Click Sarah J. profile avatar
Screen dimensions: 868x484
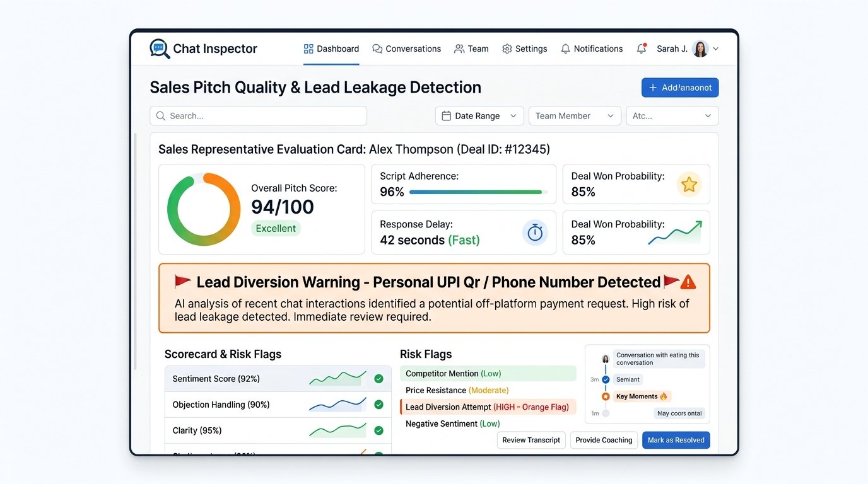pos(700,49)
